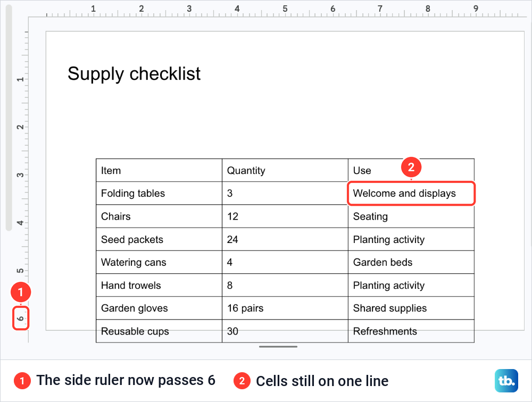
Task: Click the Folding tables cell
Action: tap(159, 194)
